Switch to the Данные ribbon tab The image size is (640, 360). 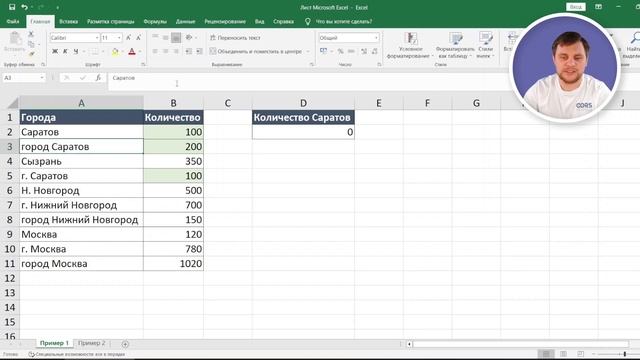185,21
